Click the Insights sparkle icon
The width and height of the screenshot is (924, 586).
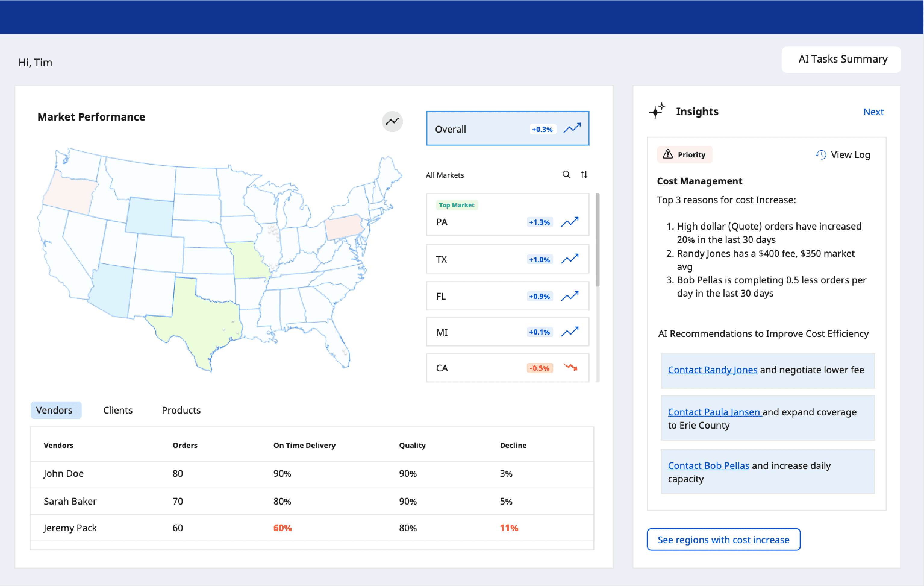657,111
